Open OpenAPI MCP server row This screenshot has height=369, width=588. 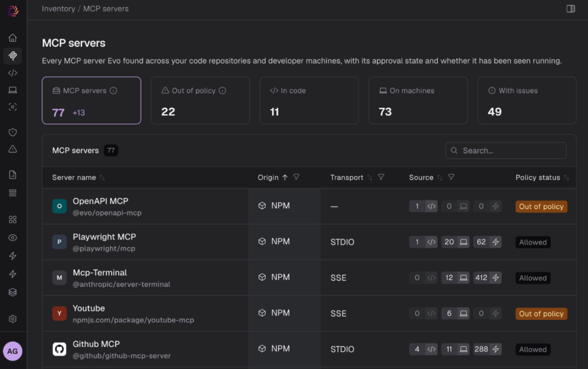[309, 206]
